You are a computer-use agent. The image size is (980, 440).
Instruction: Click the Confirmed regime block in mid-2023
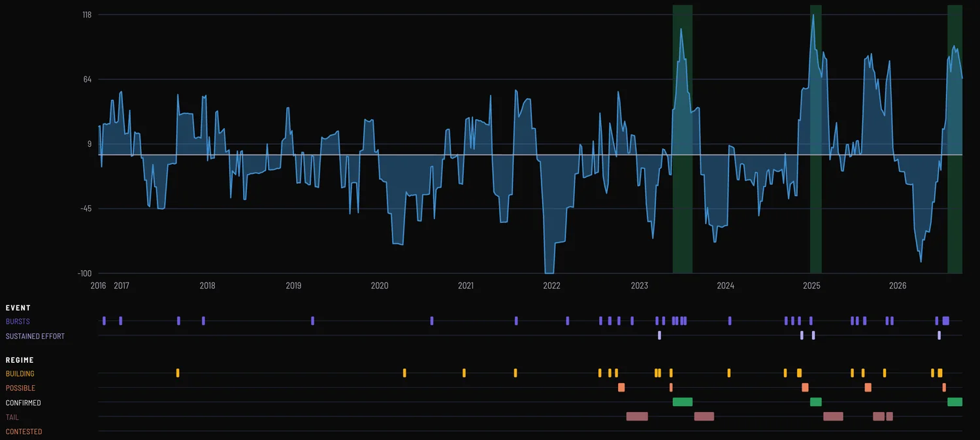[x=682, y=402]
